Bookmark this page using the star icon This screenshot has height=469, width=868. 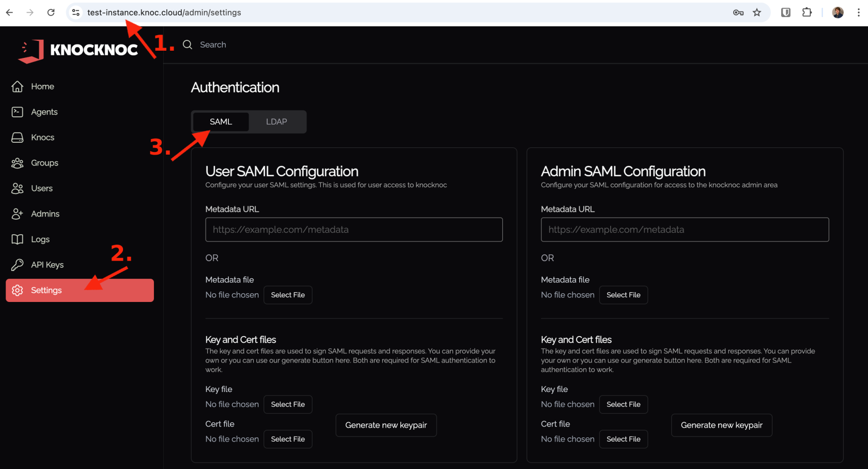[757, 12]
